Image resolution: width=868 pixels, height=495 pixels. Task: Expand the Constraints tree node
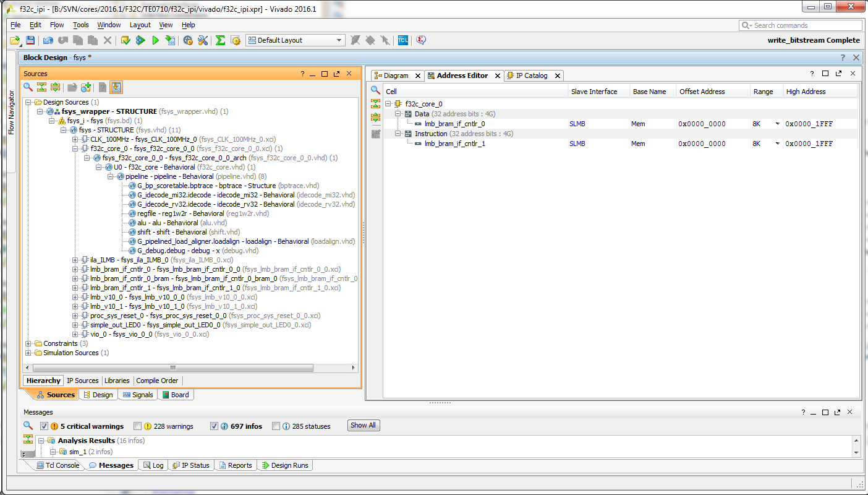(x=28, y=343)
